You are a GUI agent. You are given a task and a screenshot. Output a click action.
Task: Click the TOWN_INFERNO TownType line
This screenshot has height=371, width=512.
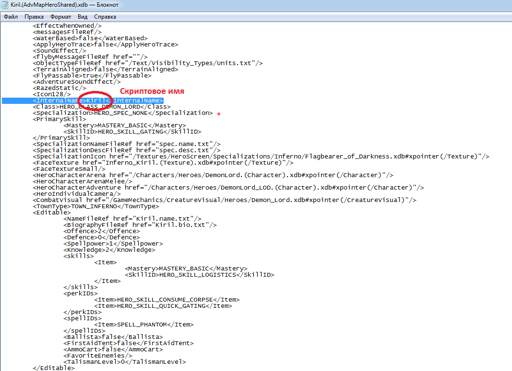coord(96,206)
